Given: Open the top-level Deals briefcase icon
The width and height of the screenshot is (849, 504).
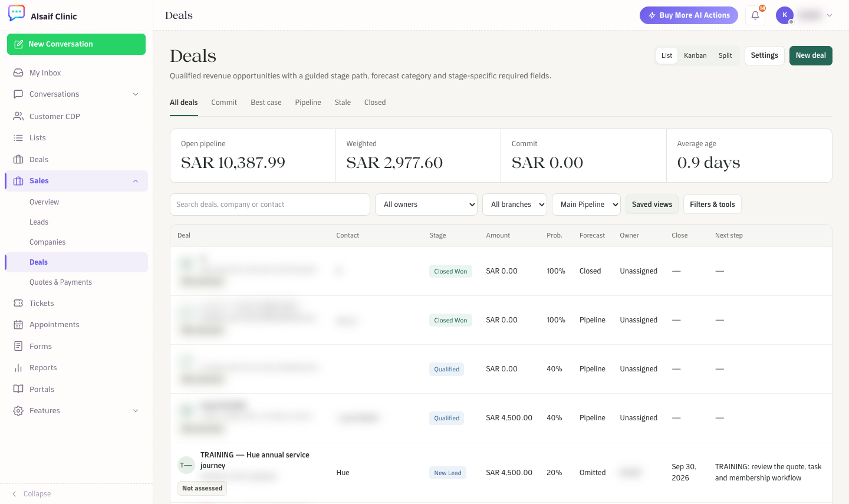Looking at the screenshot, I should click(18, 159).
